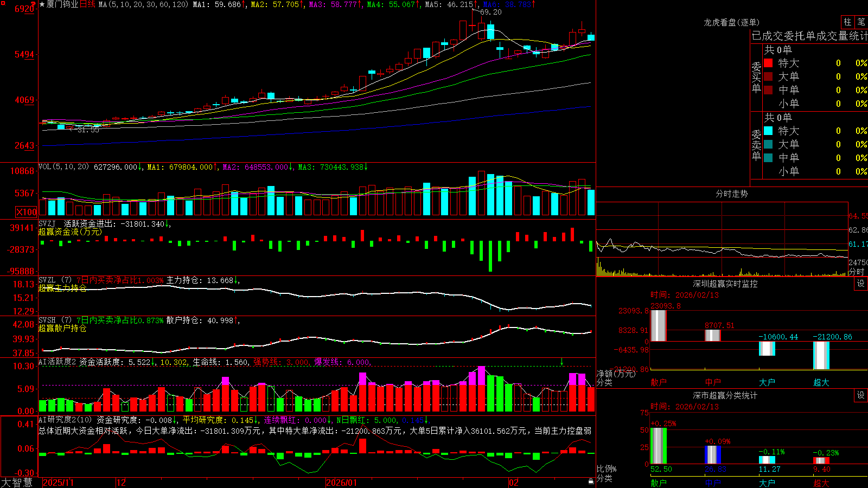Viewport: 868px width, 488px height.
Task: Select the AI活跃度2 indicator label
Action: (x=58, y=362)
